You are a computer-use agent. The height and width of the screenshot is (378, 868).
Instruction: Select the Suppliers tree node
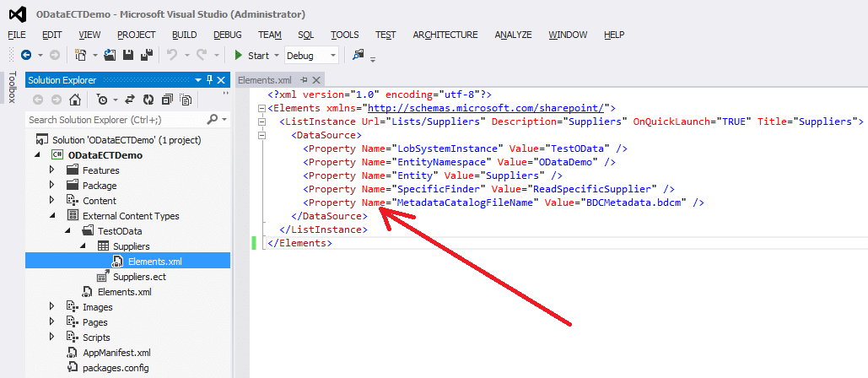pyautogui.click(x=132, y=246)
